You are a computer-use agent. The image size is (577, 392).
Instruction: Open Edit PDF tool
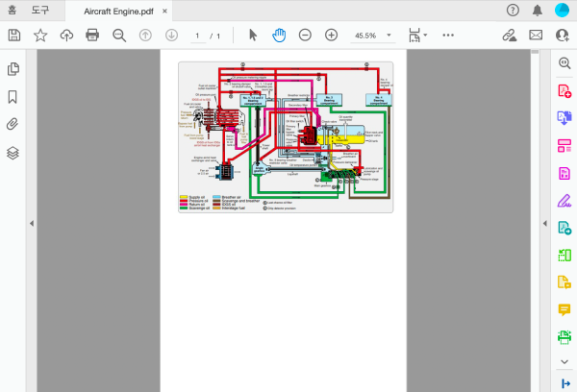click(564, 173)
